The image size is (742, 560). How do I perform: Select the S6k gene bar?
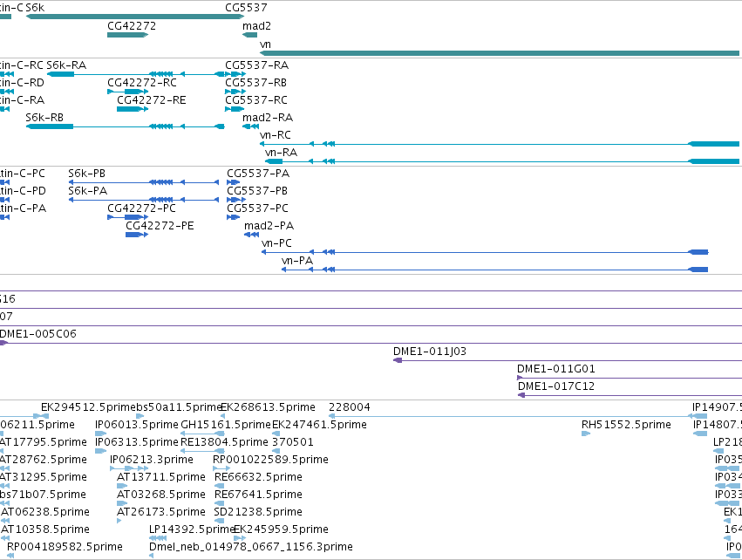coord(135,17)
